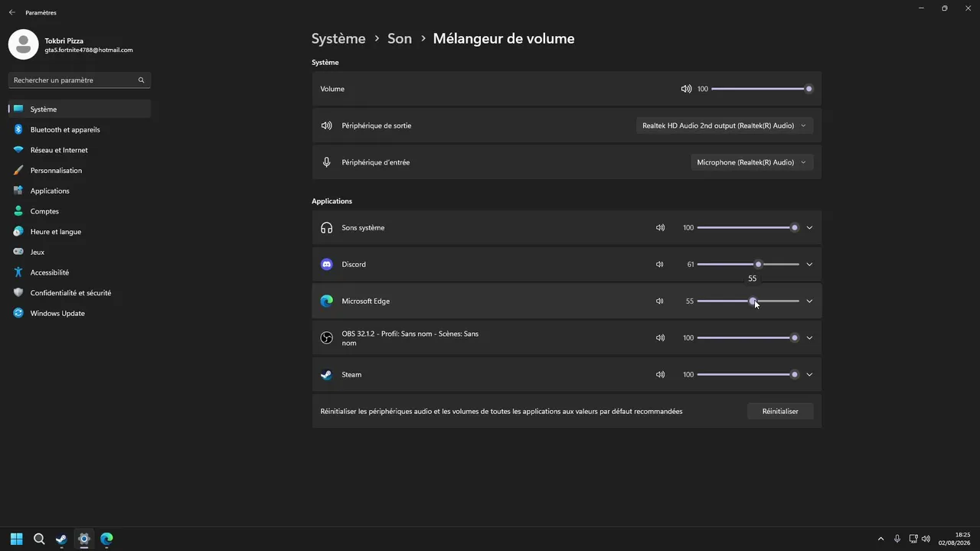Image resolution: width=980 pixels, height=551 pixels.
Task: Open the Windows Start menu
Action: (x=17, y=539)
